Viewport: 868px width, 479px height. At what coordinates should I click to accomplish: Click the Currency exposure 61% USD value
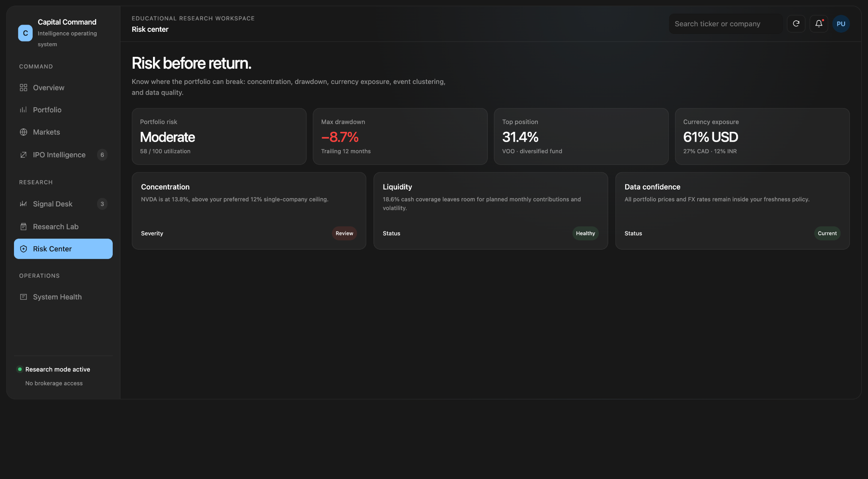pos(711,137)
